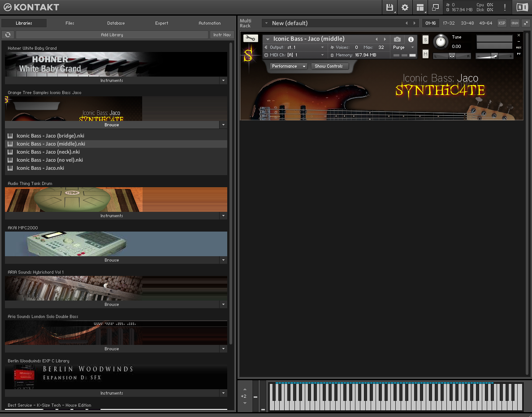Viewport: 532px width, 417px height.
Task: Expand the Hohner White Baby Grand options arrow
Action: [223, 80]
